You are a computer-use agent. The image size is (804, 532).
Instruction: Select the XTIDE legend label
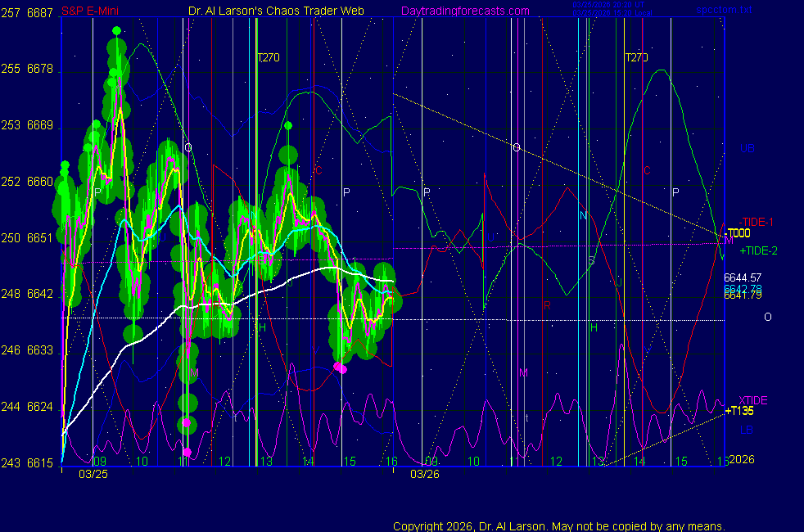tap(753, 399)
